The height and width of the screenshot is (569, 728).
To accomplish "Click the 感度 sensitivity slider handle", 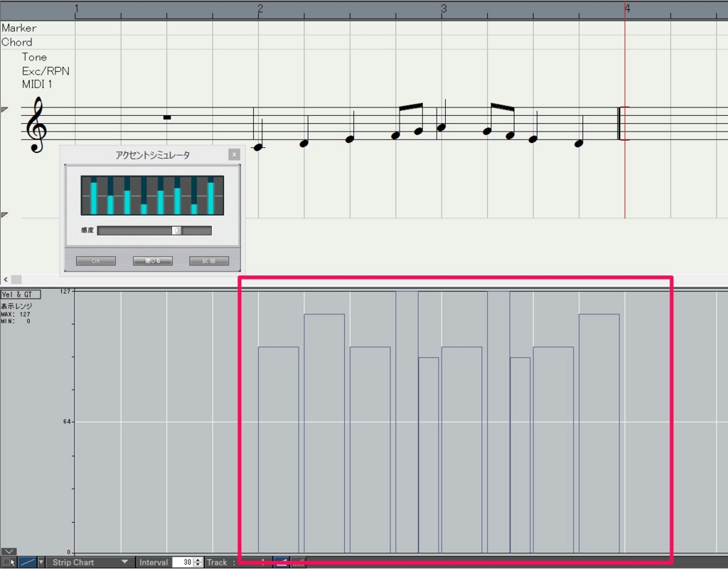I will (x=177, y=230).
